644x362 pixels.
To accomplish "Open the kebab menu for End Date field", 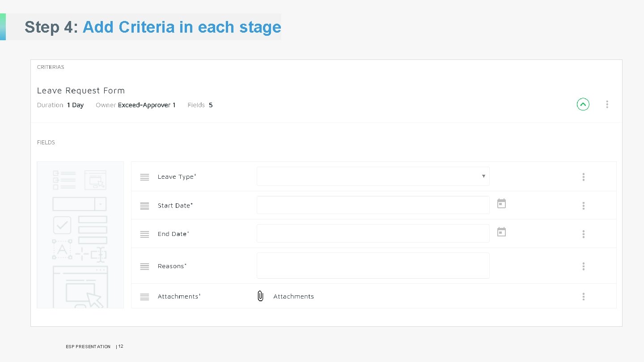I will [x=584, y=234].
